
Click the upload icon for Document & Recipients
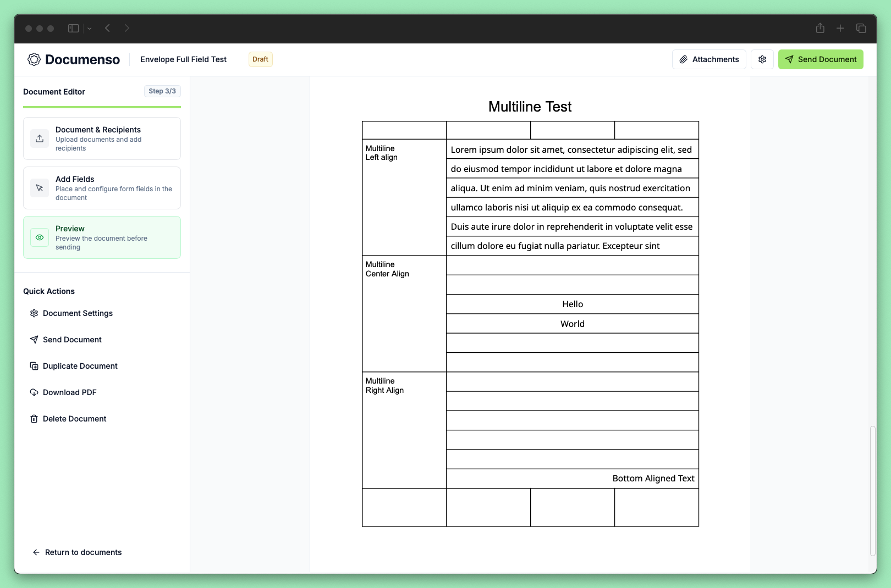point(39,138)
